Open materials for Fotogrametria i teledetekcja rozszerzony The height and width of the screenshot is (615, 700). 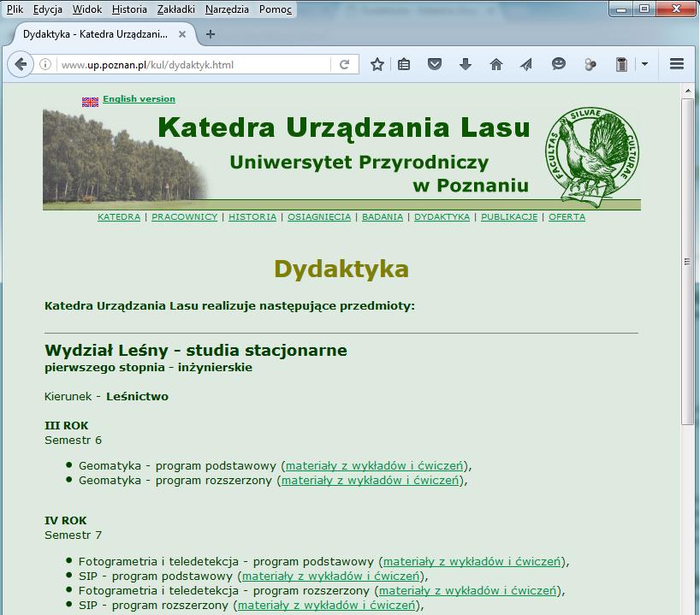pos(467,591)
